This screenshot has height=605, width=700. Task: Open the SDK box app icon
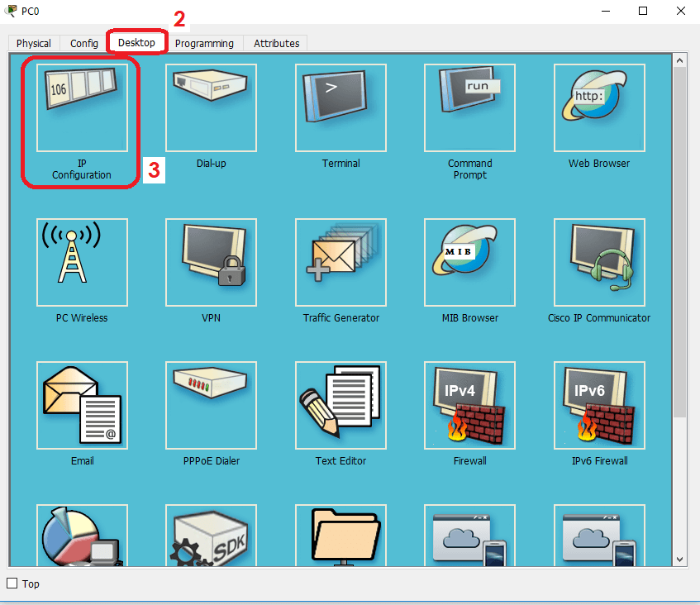(x=212, y=536)
